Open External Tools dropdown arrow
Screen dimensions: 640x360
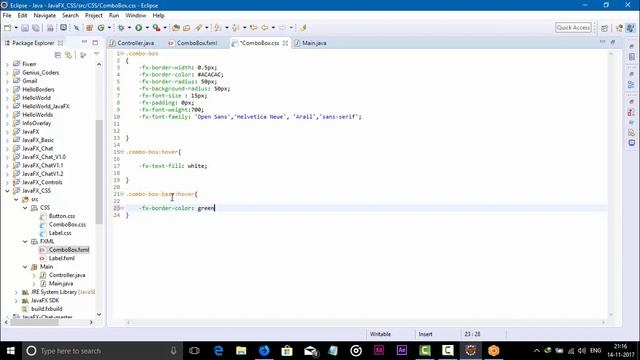coord(165,28)
